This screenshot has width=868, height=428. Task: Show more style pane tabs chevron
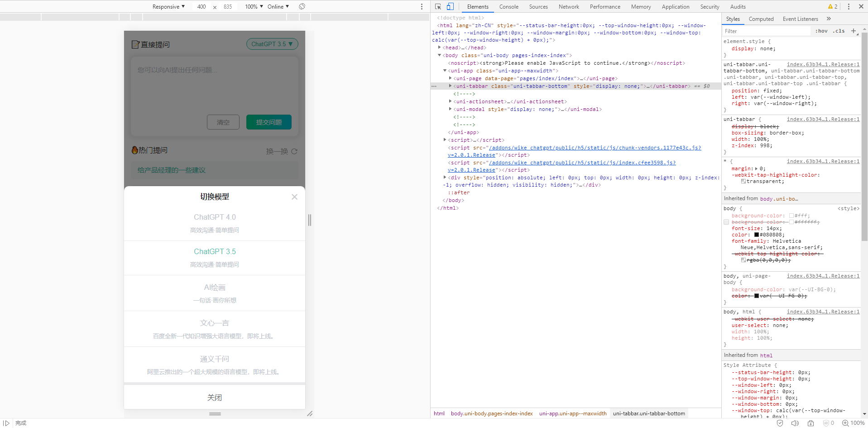(x=829, y=19)
